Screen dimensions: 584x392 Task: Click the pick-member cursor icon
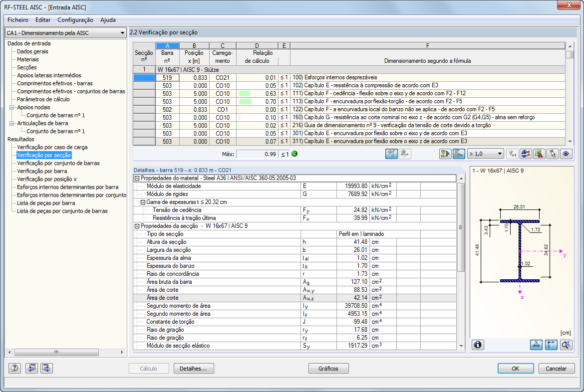pos(553,154)
